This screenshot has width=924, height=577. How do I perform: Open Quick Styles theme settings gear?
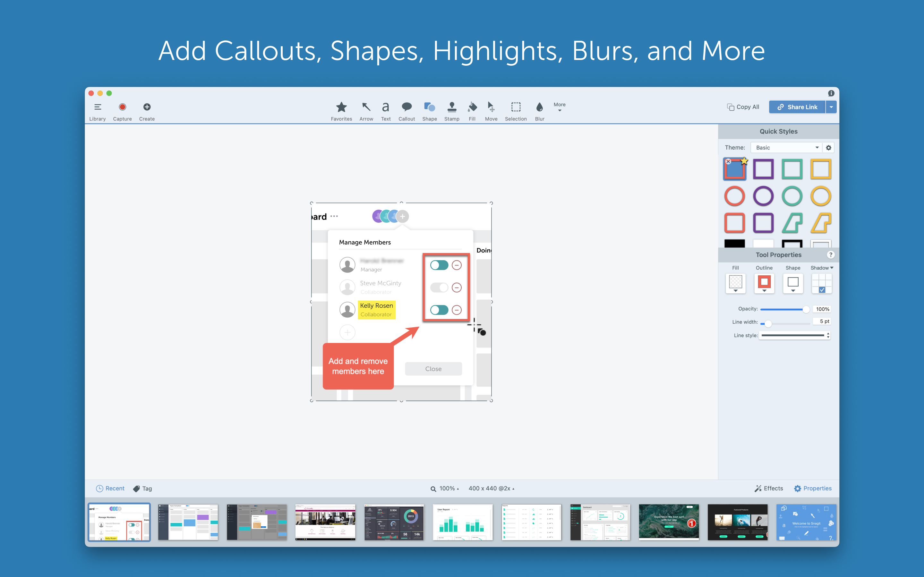pos(828,147)
